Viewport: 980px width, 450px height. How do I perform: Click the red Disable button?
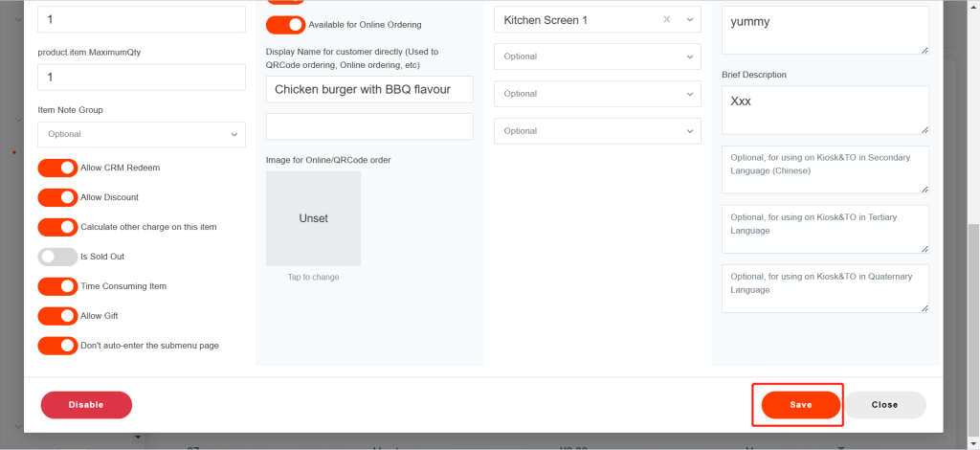86,405
